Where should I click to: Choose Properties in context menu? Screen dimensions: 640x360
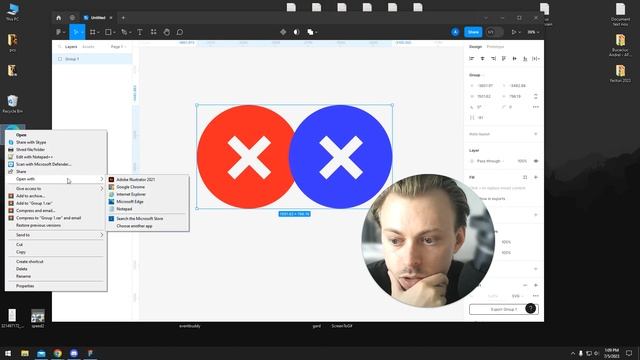pos(56,286)
